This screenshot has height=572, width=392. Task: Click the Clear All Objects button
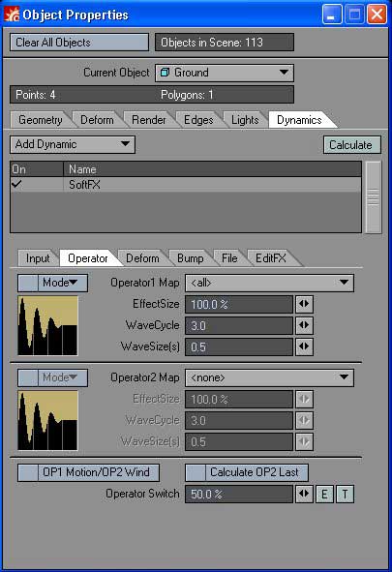tap(79, 43)
